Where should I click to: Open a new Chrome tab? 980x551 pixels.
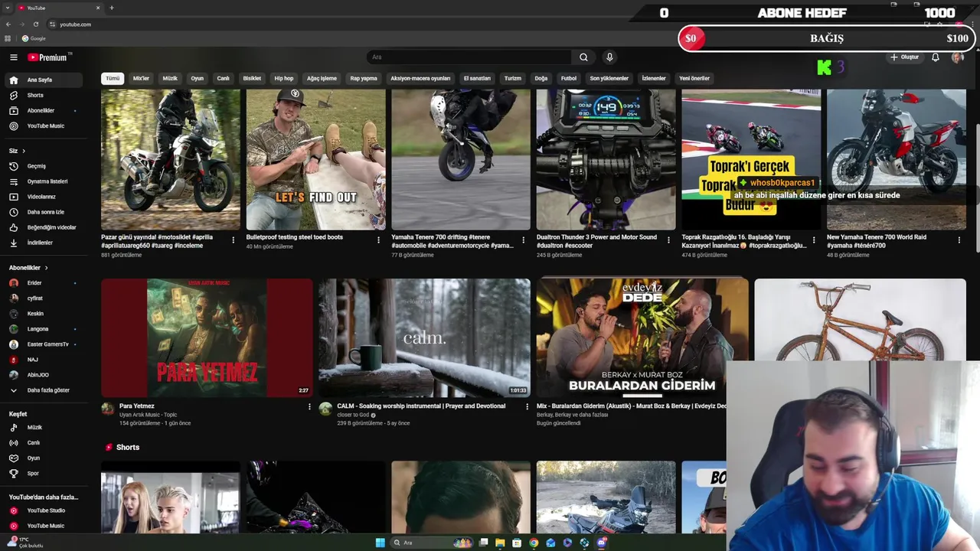[112, 8]
